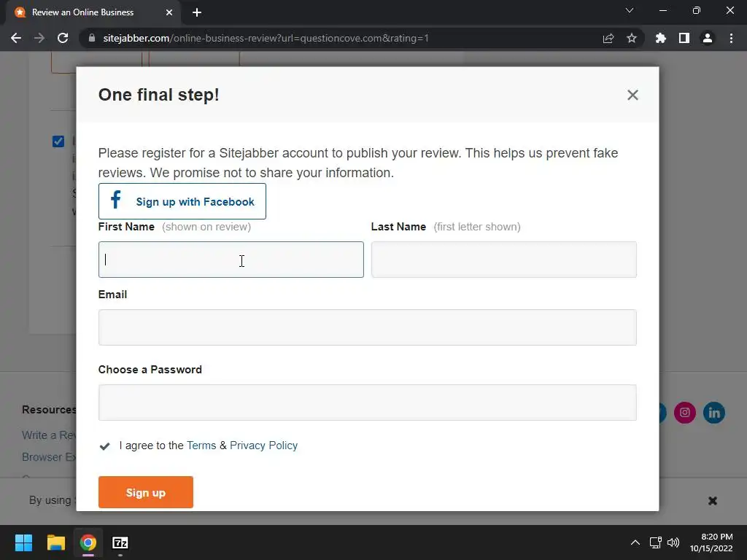Select the Review an Online Business tab
This screenshot has height=560, width=747.
click(93, 12)
